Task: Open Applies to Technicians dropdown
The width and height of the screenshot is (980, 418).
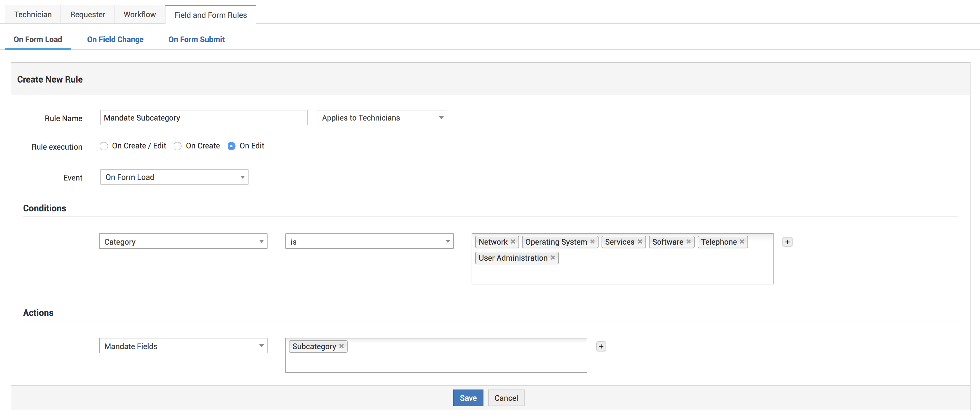Action: [381, 118]
